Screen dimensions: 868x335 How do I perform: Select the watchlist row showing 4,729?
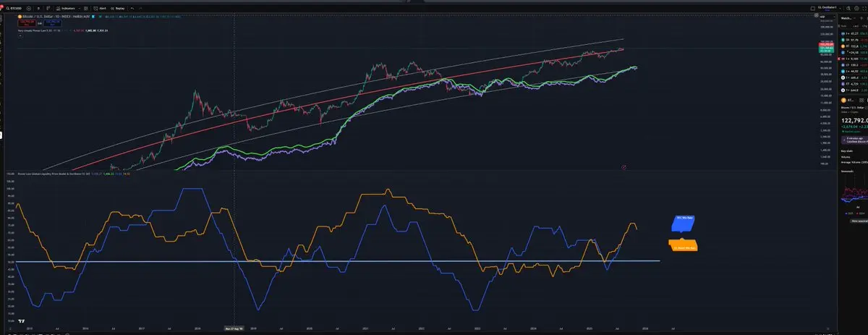point(854,84)
